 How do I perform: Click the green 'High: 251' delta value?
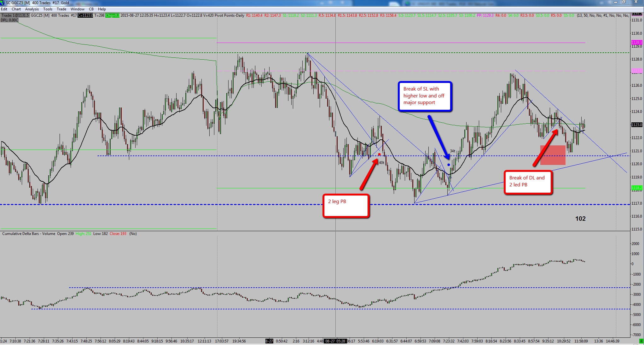(84, 234)
